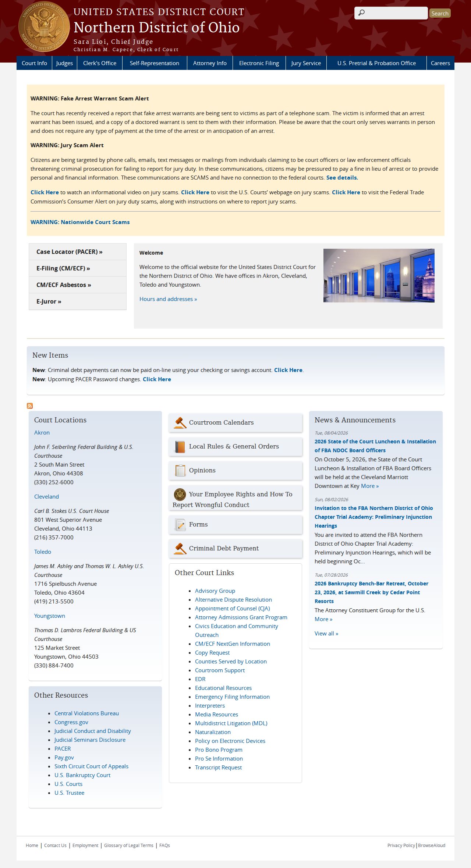Click the court seal logo

[x=44, y=27]
